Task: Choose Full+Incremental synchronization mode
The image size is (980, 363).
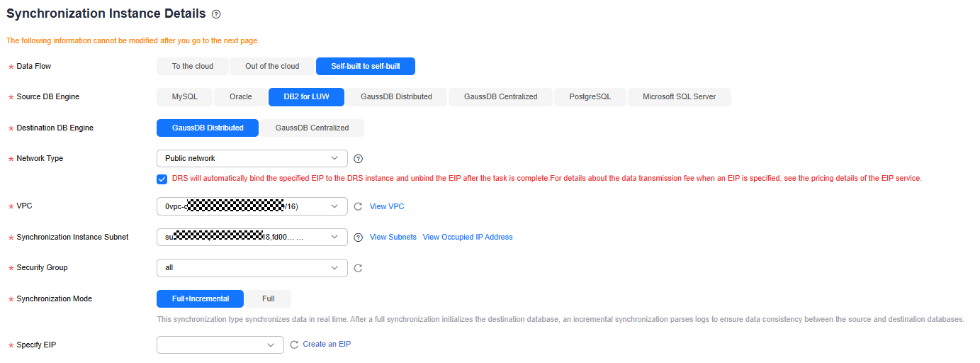Action: [201, 298]
